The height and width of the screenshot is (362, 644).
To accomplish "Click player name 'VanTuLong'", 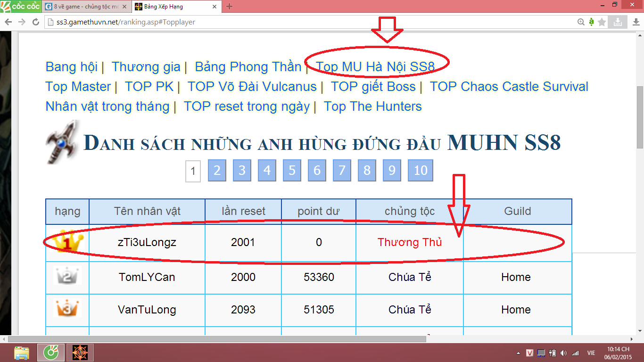I will pos(147,310).
